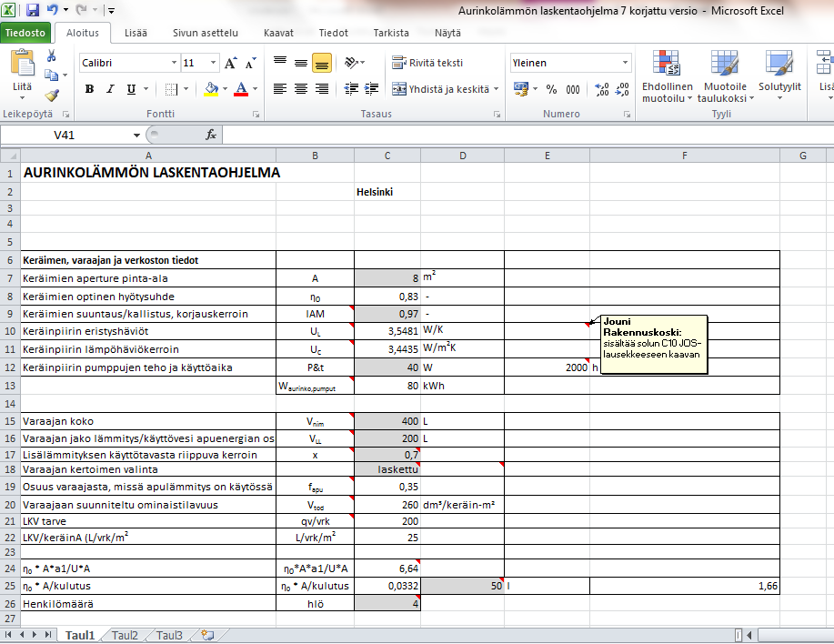Toggle Bold formatting
Viewport: 834px width, 644px height.
89,89
